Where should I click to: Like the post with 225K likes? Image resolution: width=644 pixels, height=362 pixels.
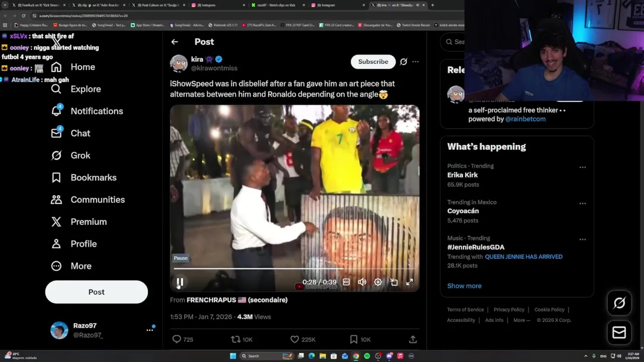[x=295, y=339]
